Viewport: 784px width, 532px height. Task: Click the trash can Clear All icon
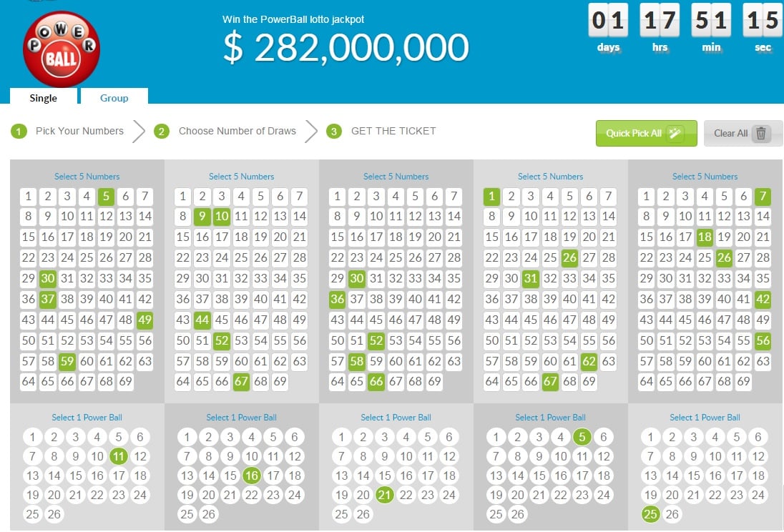coord(761,134)
